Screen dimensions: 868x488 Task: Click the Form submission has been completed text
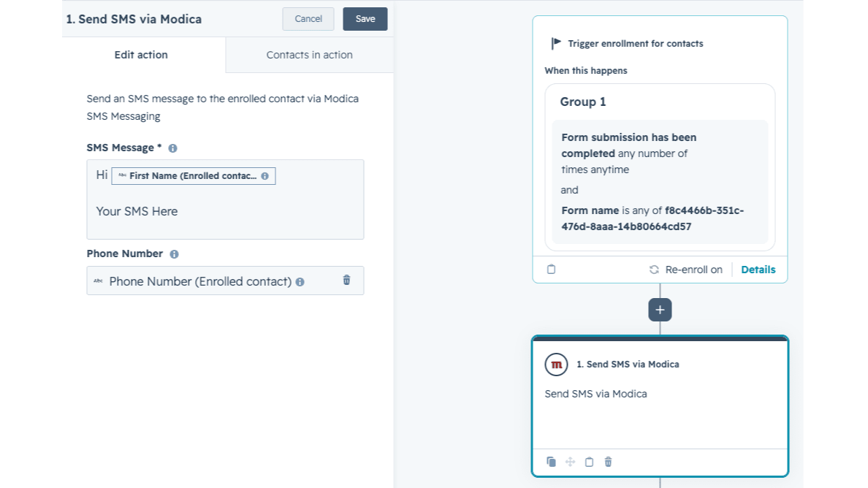[x=629, y=145]
